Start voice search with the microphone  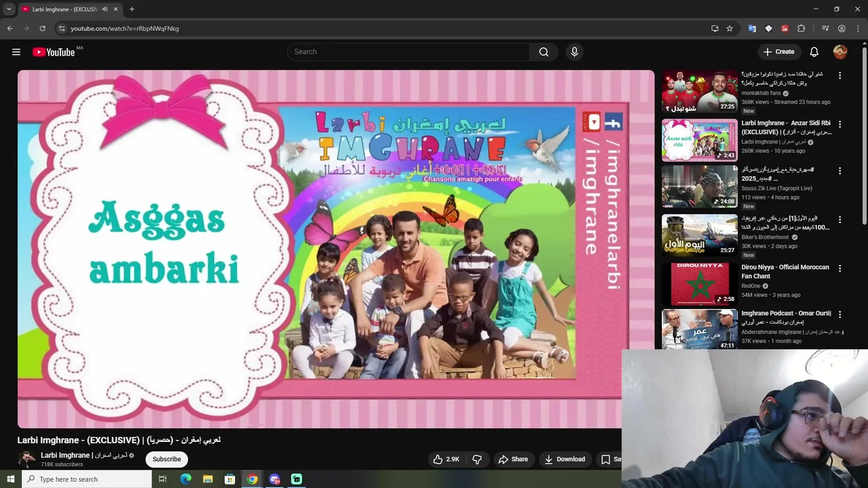coord(574,52)
